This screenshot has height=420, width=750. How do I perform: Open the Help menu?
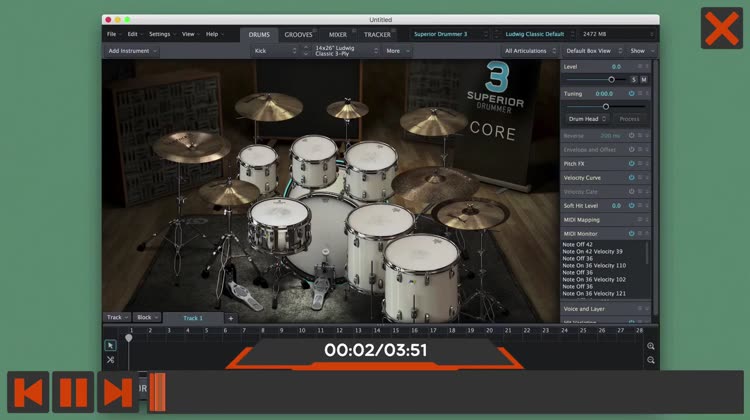(x=214, y=34)
